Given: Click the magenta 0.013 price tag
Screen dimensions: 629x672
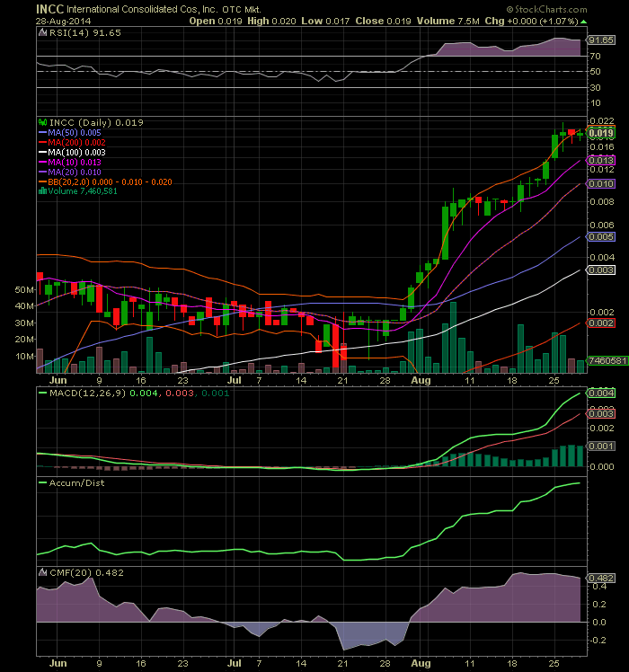Looking at the screenshot, I should click(x=601, y=160).
